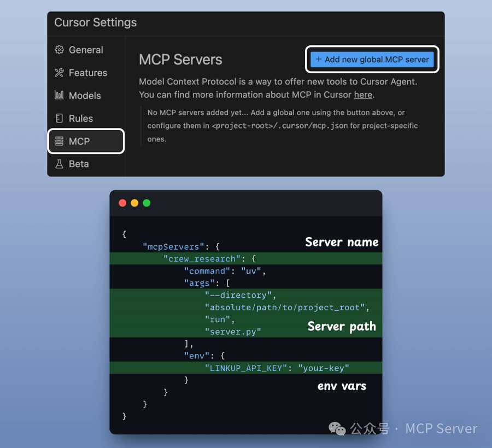
Task: Click the "mcpServers" key in the code
Action: 173,247
